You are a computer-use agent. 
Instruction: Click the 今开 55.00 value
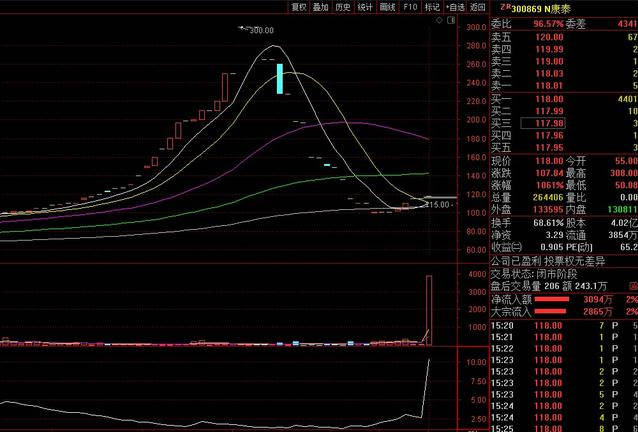click(x=626, y=161)
